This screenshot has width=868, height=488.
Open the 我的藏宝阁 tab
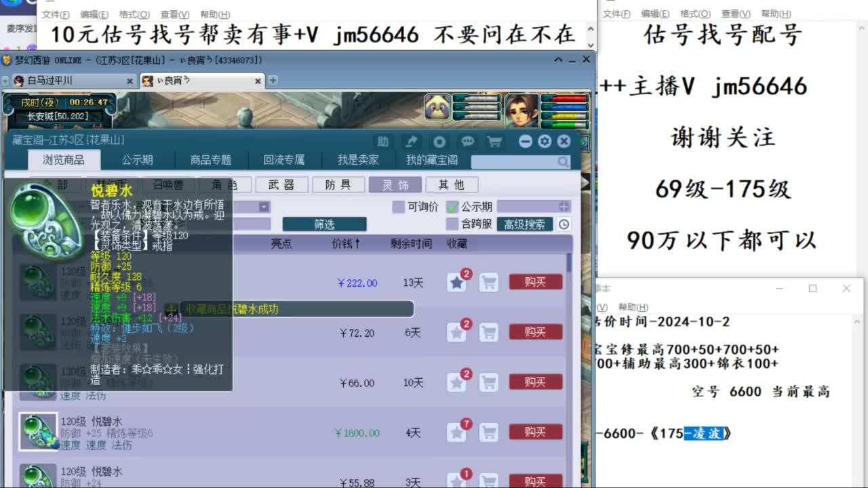click(432, 160)
